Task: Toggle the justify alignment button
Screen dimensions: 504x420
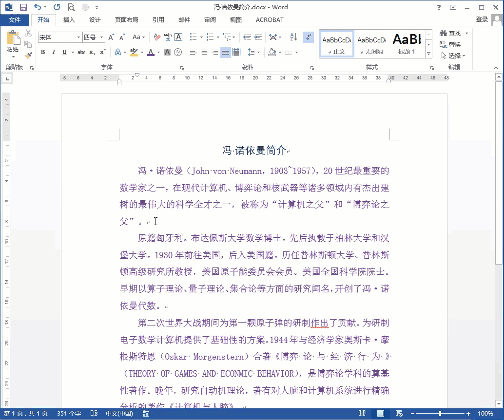Action: [x=225, y=52]
